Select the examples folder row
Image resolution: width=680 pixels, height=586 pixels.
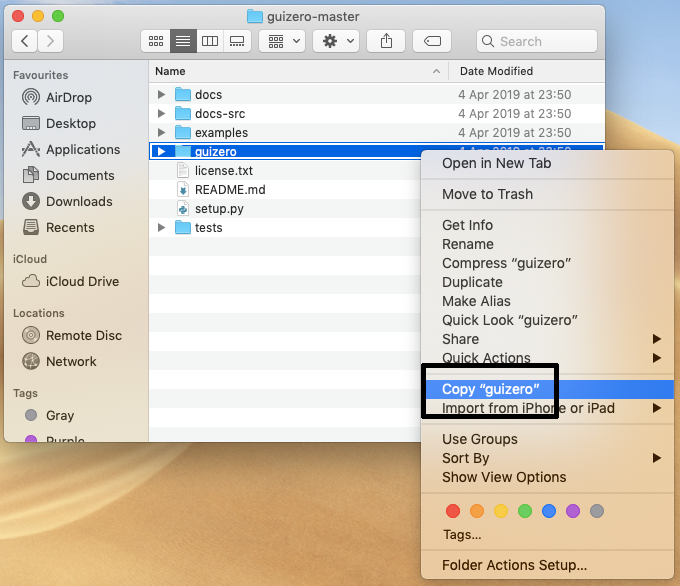coord(376,132)
